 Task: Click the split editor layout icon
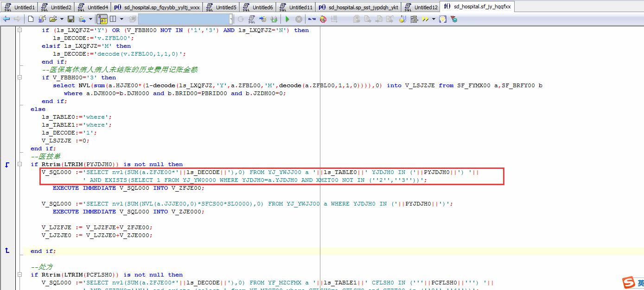pyautogui.click(x=113, y=19)
